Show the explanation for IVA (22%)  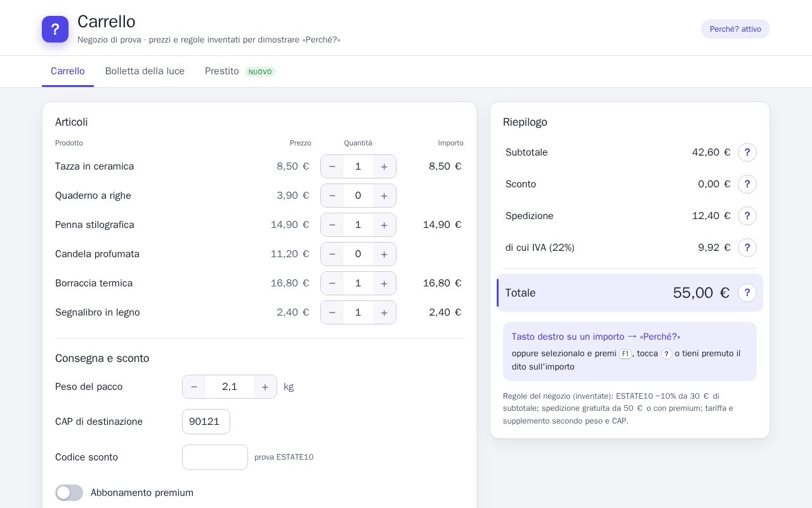click(x=747, y=248)
